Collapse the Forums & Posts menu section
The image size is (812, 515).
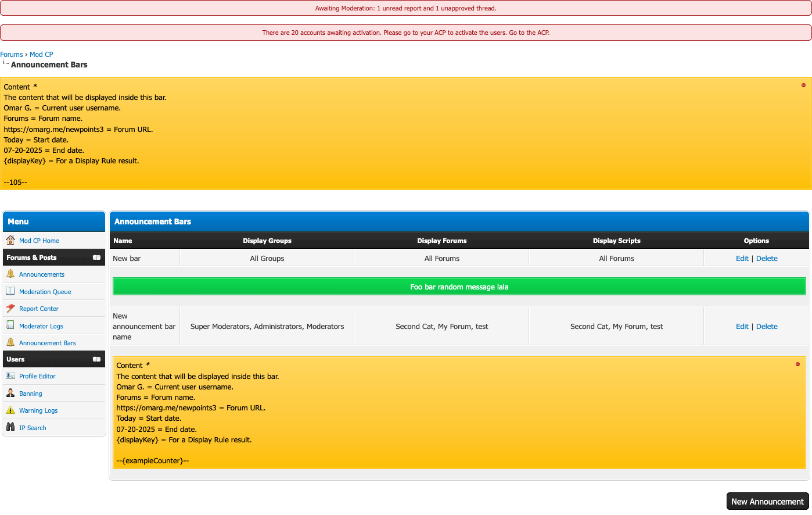tap(96, 257)
